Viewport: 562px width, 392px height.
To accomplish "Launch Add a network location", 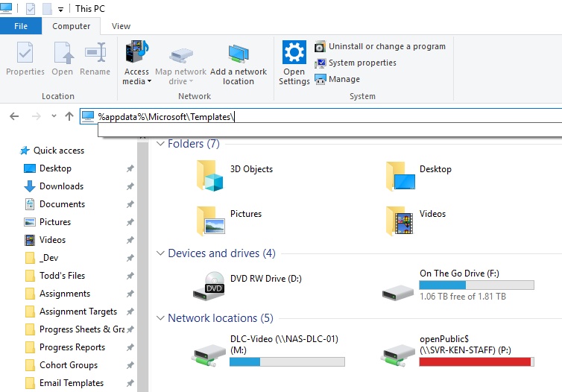I will pos(239,65).
